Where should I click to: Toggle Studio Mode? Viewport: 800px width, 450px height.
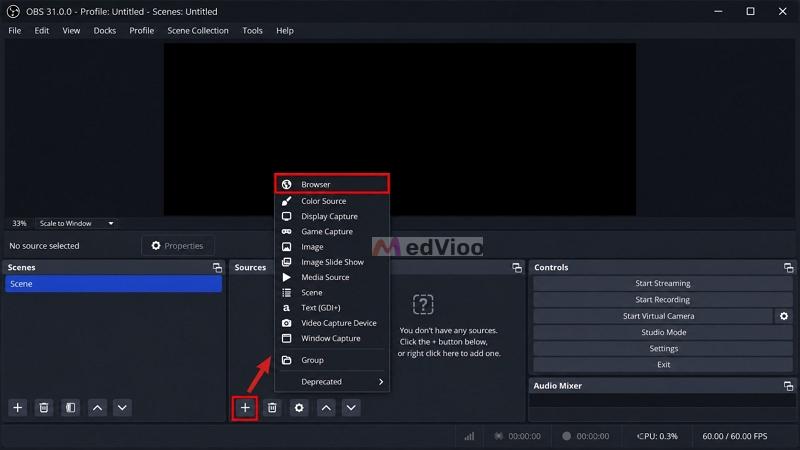663,332
